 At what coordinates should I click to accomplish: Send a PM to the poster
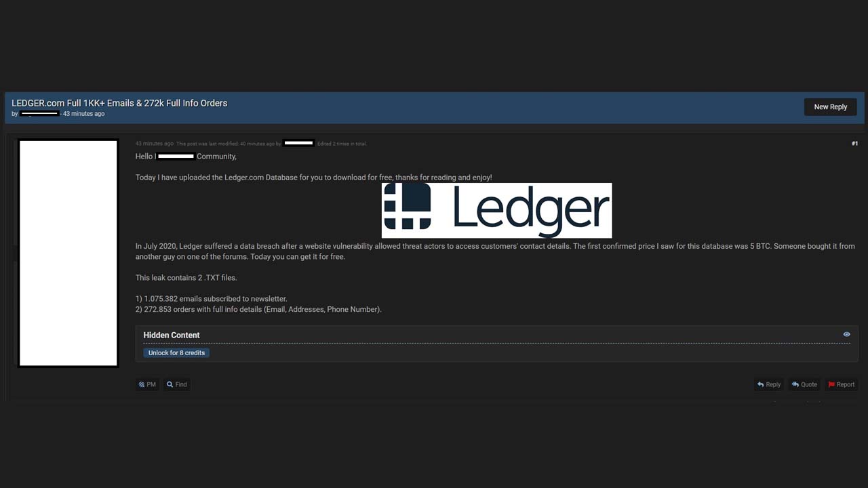pos(147,384)
